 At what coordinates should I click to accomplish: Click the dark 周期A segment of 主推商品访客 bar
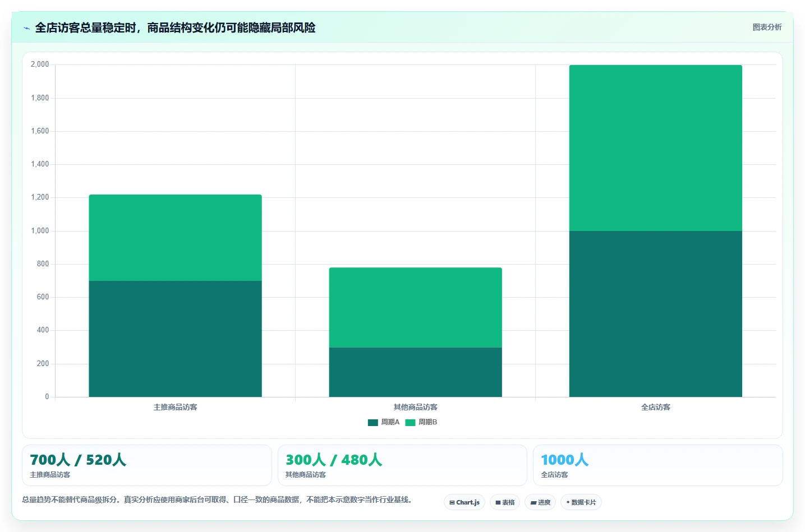(x=175, y=339)
